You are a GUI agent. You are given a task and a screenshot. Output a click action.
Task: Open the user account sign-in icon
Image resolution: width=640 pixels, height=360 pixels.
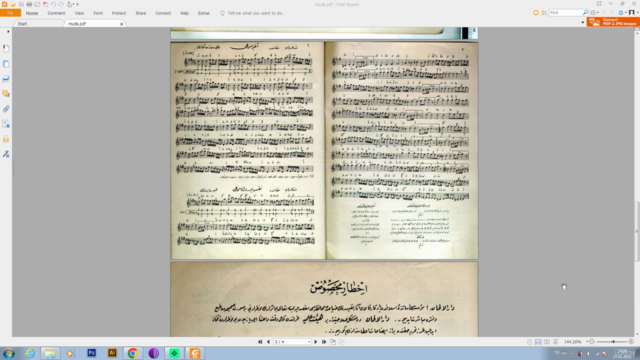coord(632,13)
